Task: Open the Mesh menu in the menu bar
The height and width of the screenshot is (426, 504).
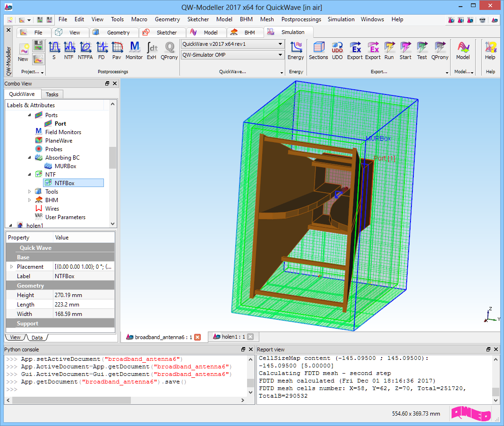Action: click(x=267, y=19)
